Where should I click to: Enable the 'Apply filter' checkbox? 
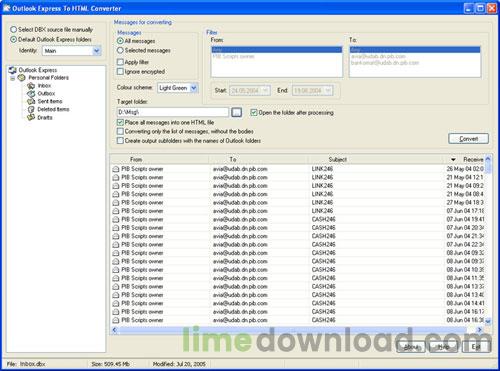click(120, 62)
